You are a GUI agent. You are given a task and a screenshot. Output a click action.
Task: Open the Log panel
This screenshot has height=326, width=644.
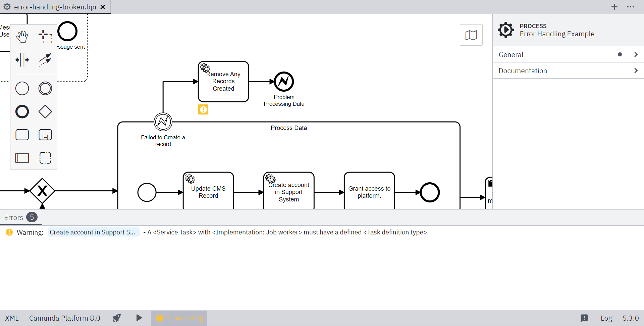click(606, 318)
